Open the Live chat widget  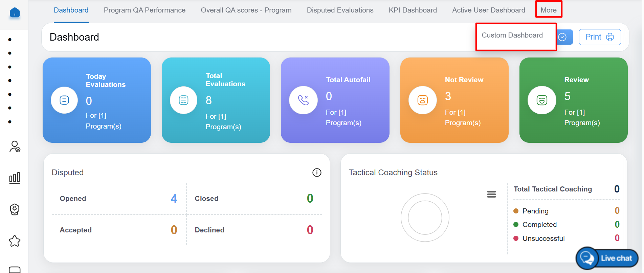[x=607, y=258]
